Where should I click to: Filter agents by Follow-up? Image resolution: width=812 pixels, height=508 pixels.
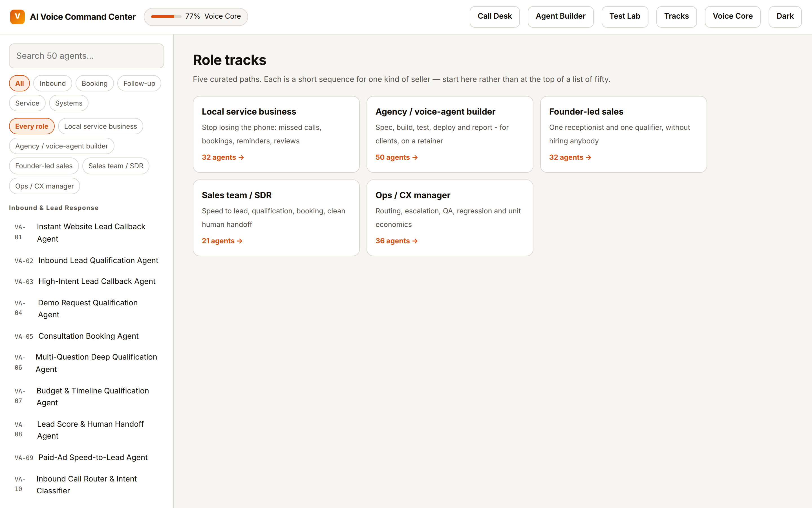139,83
